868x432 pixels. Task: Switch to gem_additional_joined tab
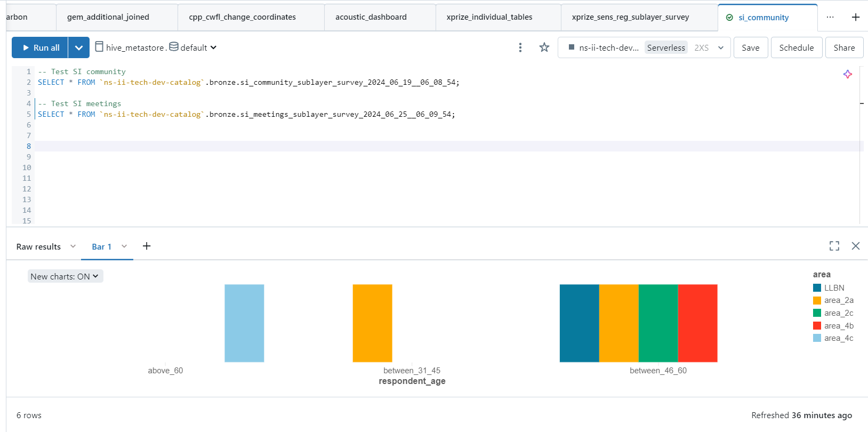[x=108, y=17]
